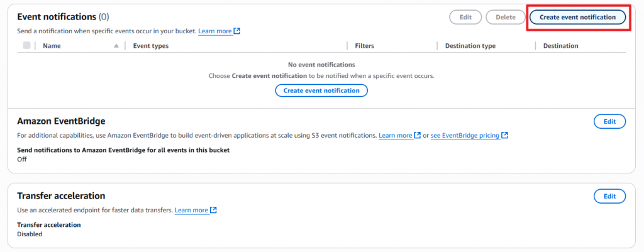Click the Event types column header
Image resolution: width=644 pixels, height=252 pixels.
tap(151, 46)
